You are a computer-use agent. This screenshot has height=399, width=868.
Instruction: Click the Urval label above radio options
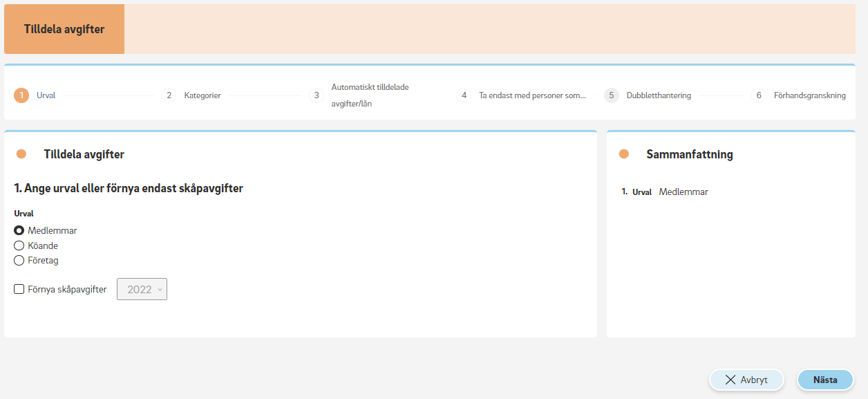click(x=24, y=214)
